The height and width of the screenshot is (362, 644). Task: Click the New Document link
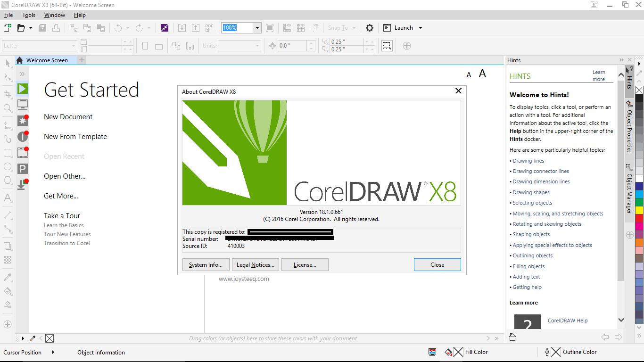pos(68,117)
